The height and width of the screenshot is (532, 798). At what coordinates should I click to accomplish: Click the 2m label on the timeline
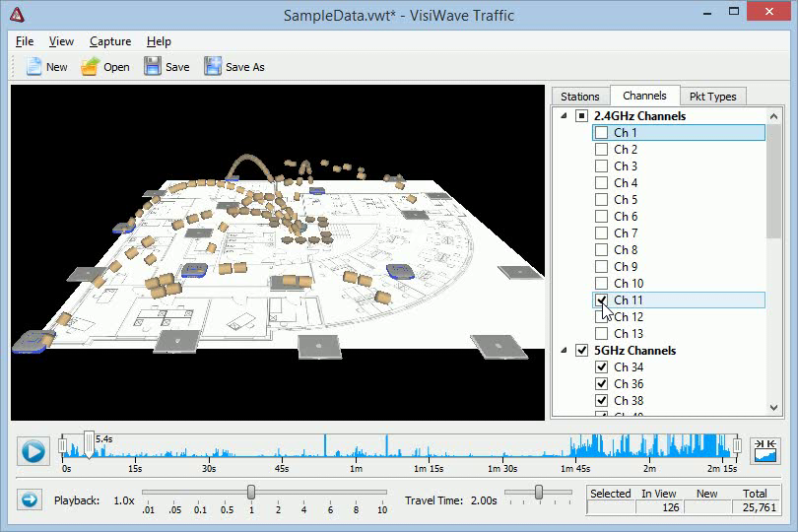click(x=649, y=468)
